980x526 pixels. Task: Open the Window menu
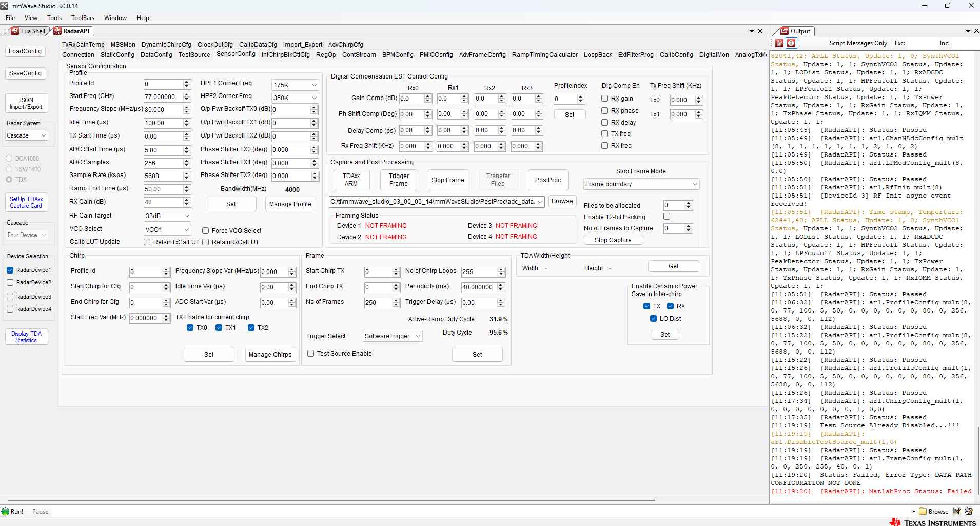pyautogui.click(x=115, y=18)
